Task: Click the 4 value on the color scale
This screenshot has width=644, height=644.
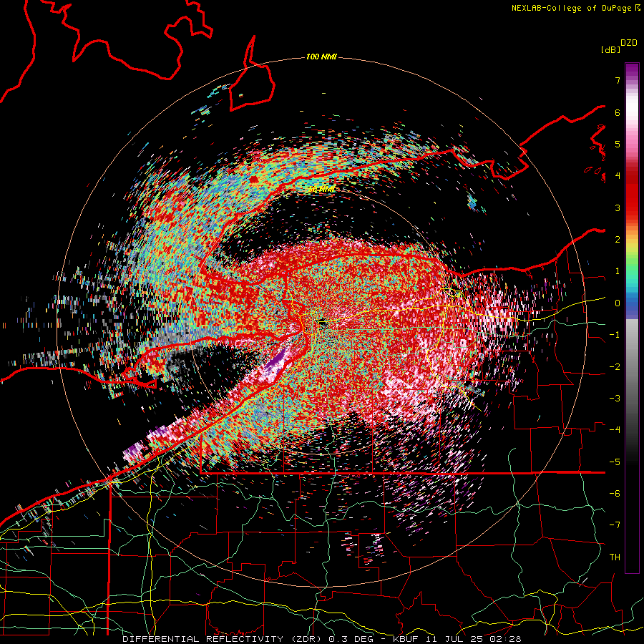Action: click(x=618, y=176)
